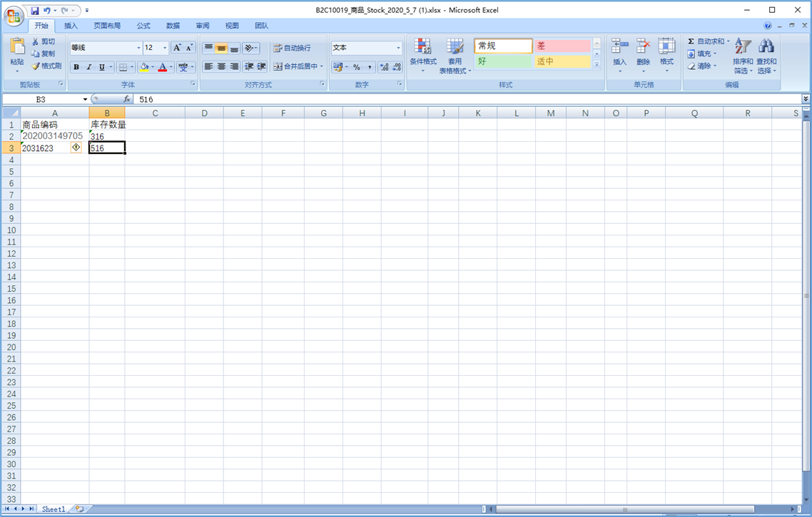Viewport: 812px width, 517px height.
Task: Open Format as Table 套用表格格式
Action: [x=455, y=56]
